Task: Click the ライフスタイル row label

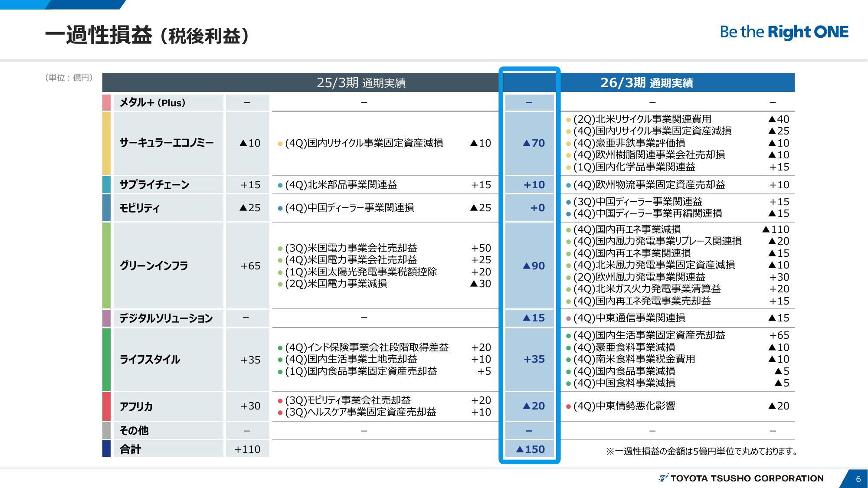Action: [149, 360]
